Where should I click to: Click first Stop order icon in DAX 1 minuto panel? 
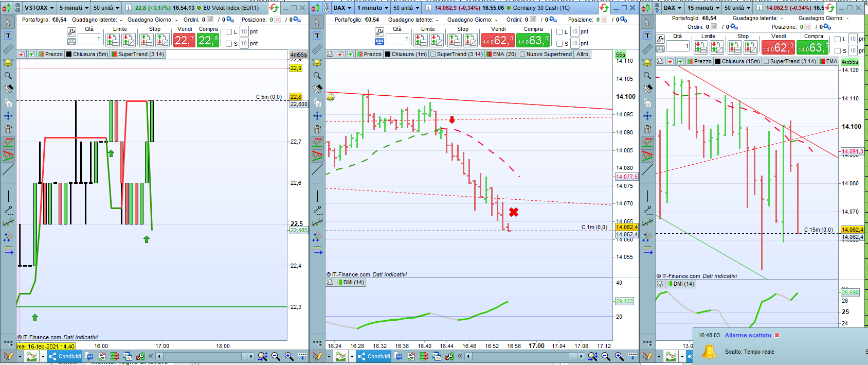pos(454,40)
